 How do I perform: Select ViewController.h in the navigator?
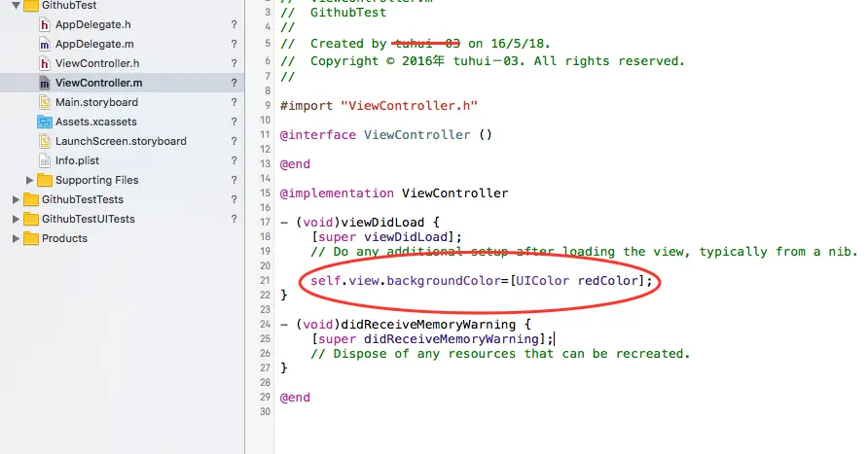click(x=97, y=63)
